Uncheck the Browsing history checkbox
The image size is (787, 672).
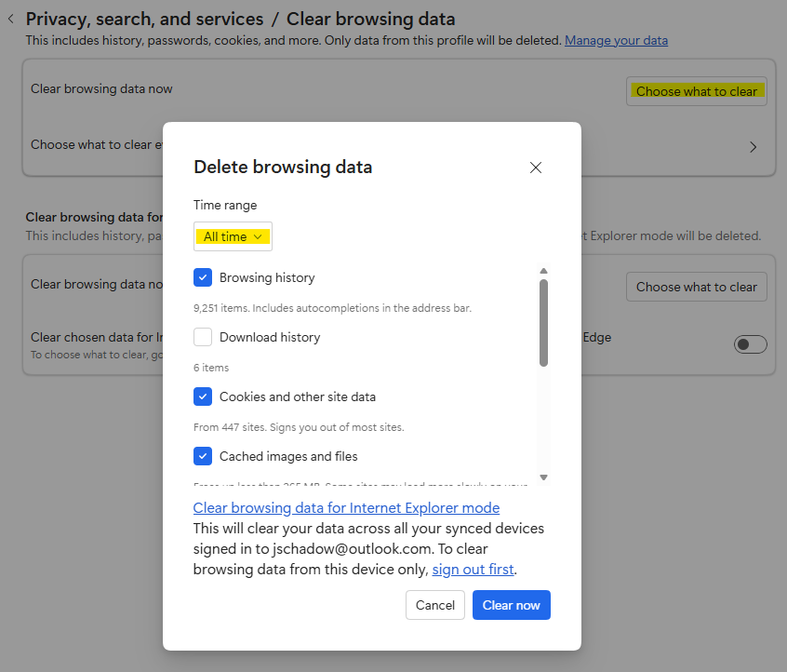point(203,277)
